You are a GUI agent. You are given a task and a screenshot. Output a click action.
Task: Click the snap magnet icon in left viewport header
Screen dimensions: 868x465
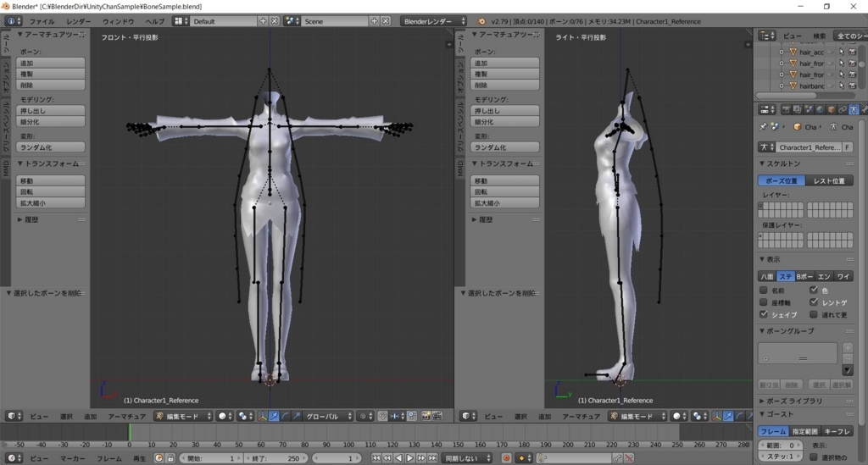(x=382, y=416)
